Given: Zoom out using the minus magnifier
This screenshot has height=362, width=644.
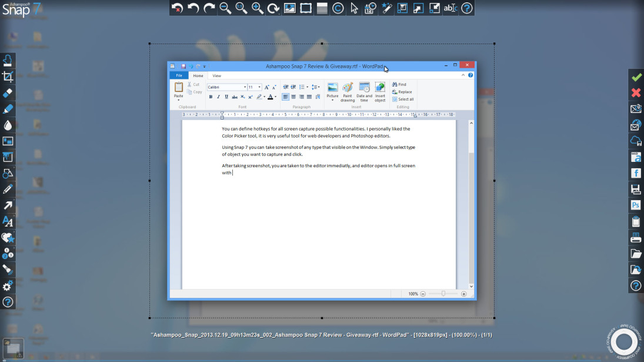Looking at the screenshot, I should (225, 8).
